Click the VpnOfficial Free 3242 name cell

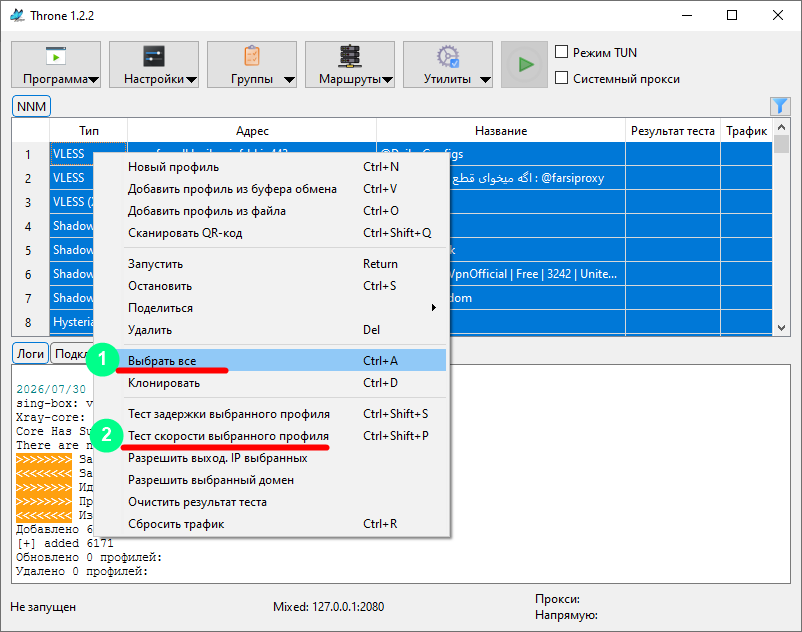tap(537, 274)
